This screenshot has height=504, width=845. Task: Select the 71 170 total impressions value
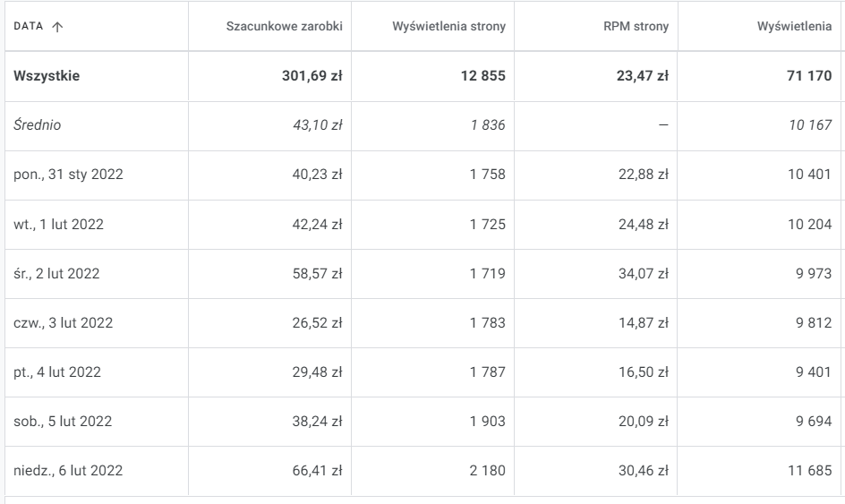[x=807, y=76]
